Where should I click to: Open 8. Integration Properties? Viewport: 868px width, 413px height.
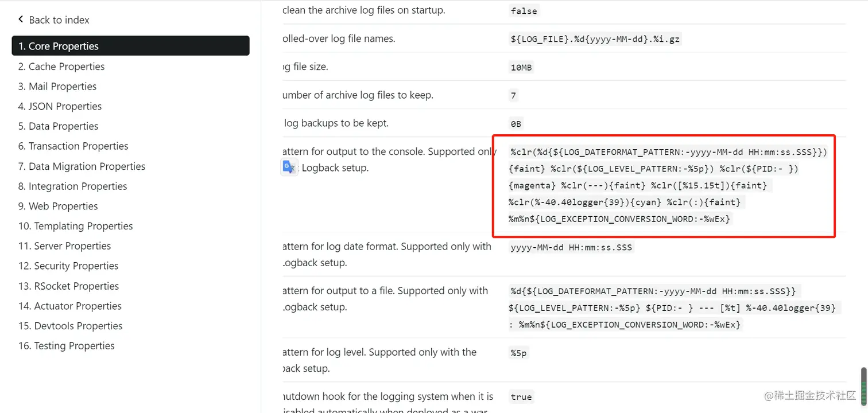click(72, 186)
